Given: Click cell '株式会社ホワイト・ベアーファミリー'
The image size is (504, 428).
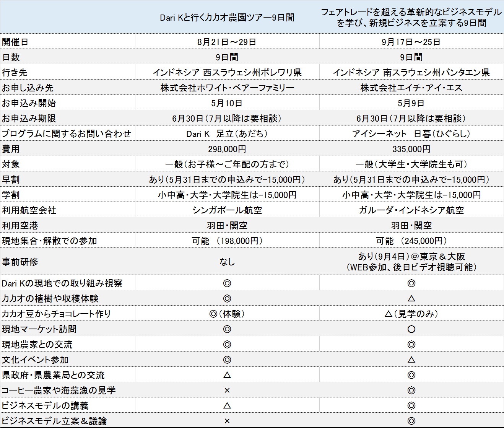Looking at the screenshot, I should coord(227,88).
